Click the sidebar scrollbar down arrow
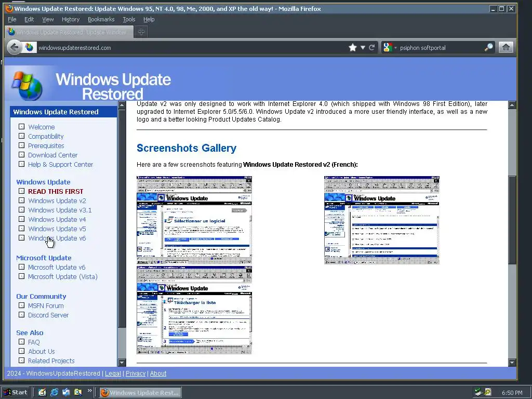The image size is (532, 399). pyautogui.click(x=122, y=362)
